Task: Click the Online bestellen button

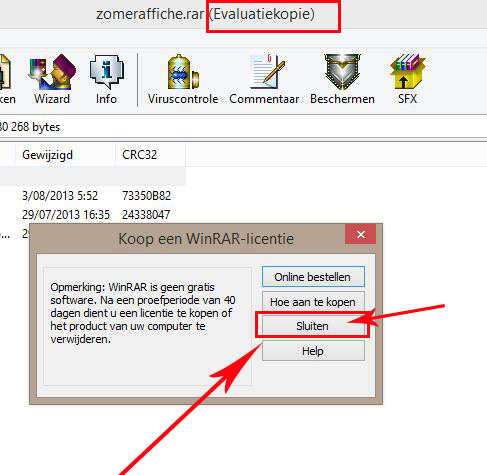Action: pyautogui.click(x=313, y=277)
